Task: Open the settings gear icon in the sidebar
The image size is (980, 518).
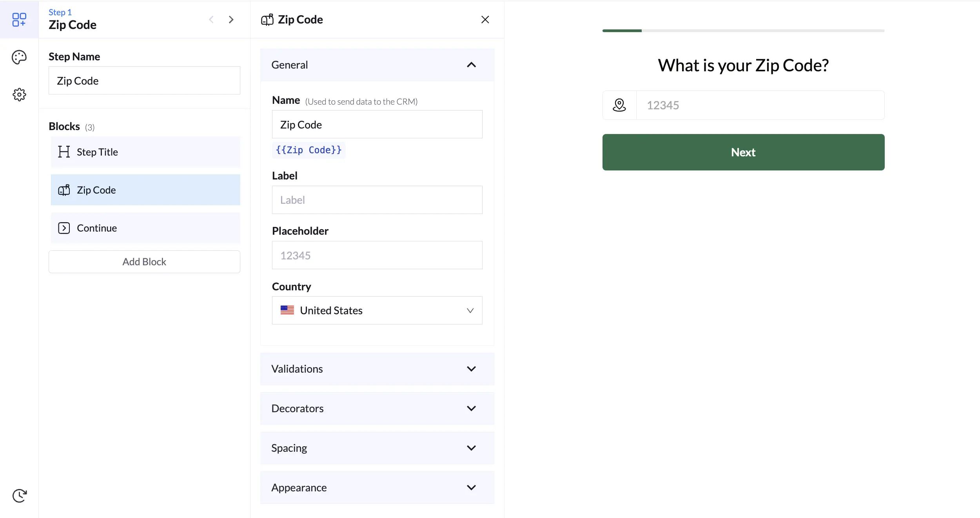Action: 19,94
